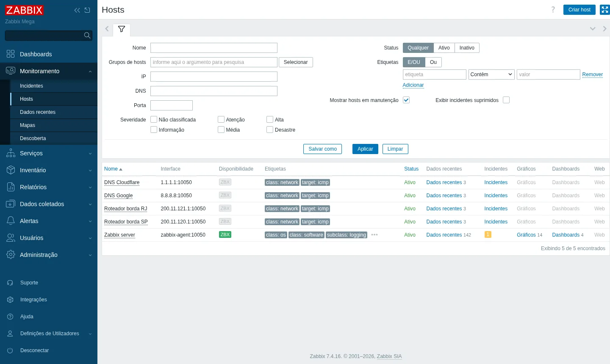Open the saved filters dropdown chevron
This screenshot has width=610, height=364.
tap(593, 29)
